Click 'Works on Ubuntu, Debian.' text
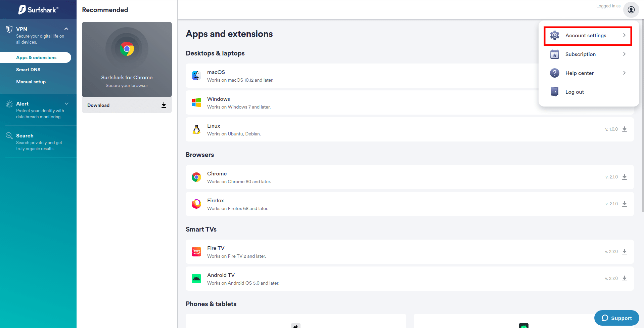This screenshot has width=644, height=328. pos(234,134)
